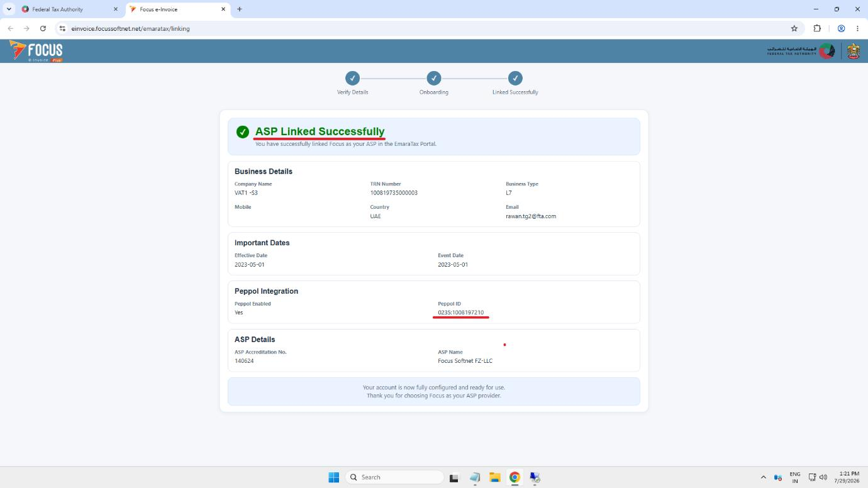This screenshot has width=868, height=488.
Task: Open the Chrome three-dot menu
Action: pyautogui.click(x=857, y=28)
